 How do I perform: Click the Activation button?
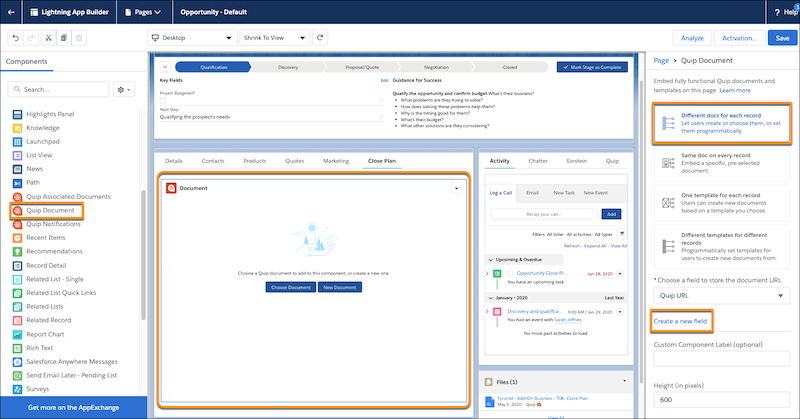pos(739,38)
